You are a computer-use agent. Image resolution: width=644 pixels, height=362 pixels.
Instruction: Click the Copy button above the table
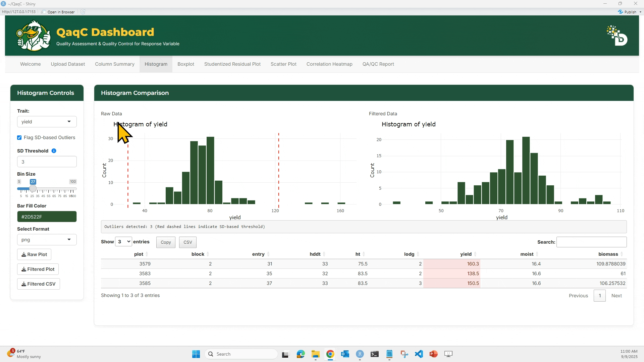click(x=165, y=242)
